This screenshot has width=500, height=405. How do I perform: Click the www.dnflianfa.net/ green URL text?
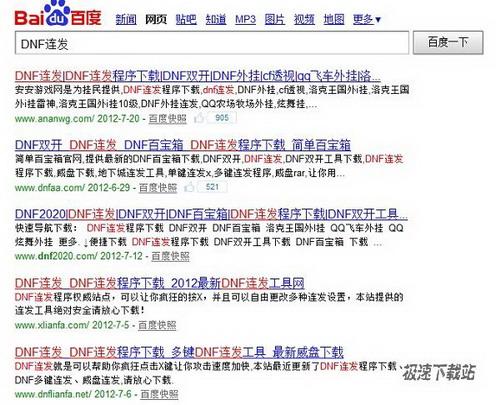coord(53,394)
